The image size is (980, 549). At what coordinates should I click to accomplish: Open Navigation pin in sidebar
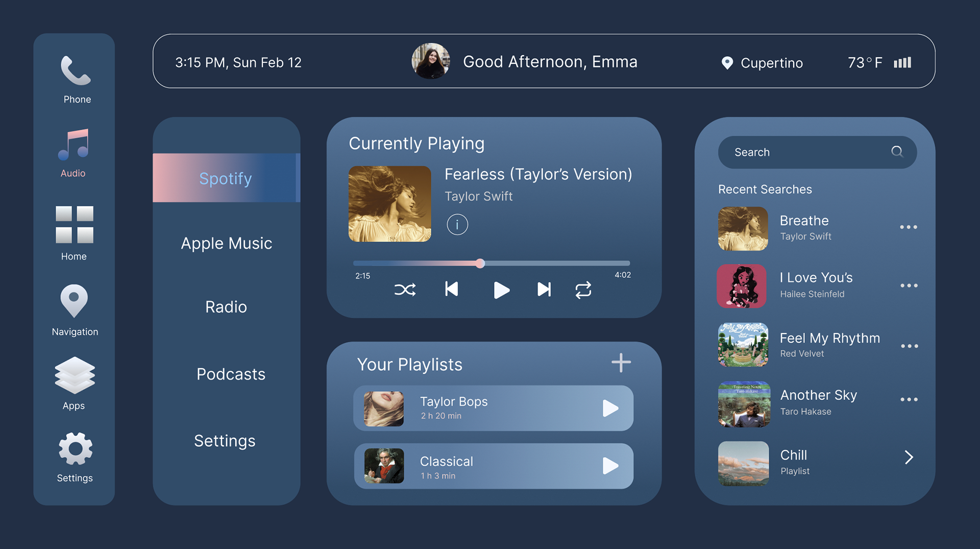click(x=74, y=301)
